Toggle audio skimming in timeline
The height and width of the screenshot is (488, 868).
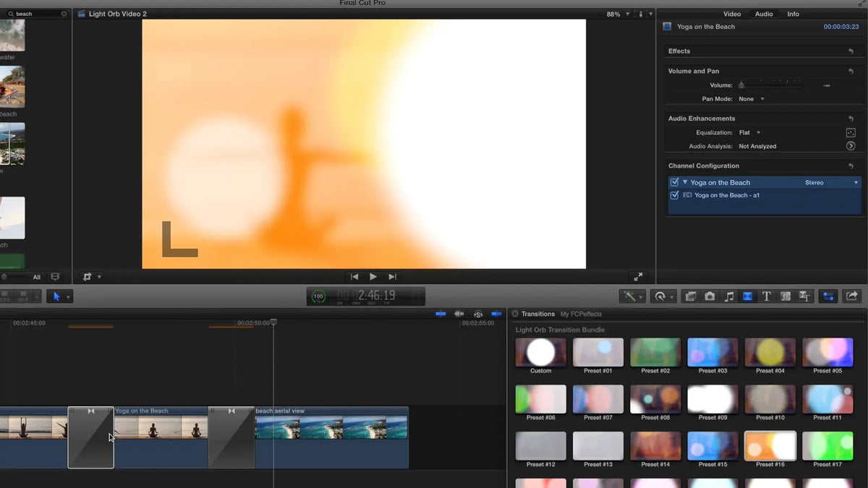(459, 314)
